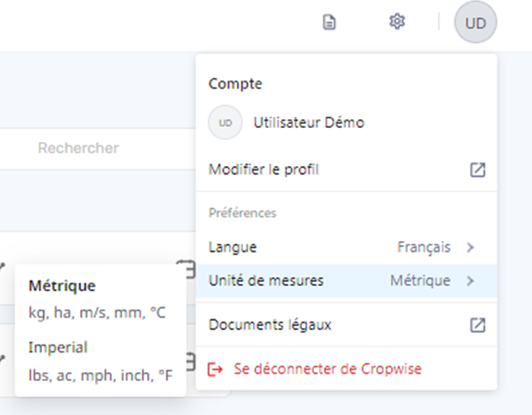The height and width of the screenshot is (415, 532).
Task: Expand the chevron on the Langue row
Action: point(470,247)
